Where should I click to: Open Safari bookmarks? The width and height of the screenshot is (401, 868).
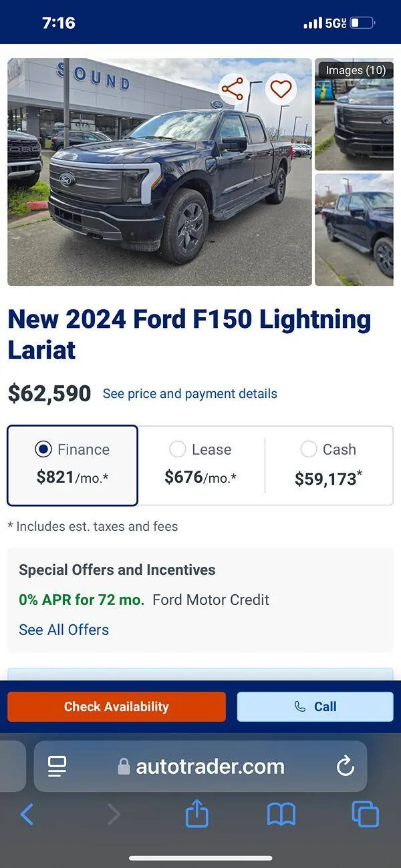[281, 815]
